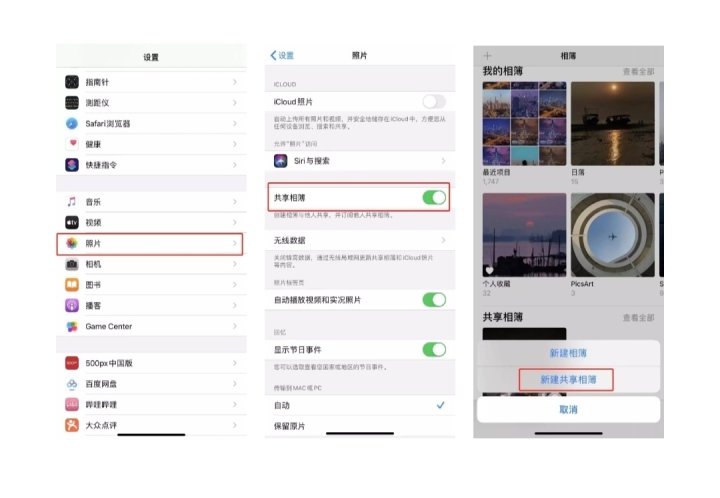Viewport: 720px width, 498px height.
Task: Open the 指南针 compass app icon
Action: pos(72,82)
